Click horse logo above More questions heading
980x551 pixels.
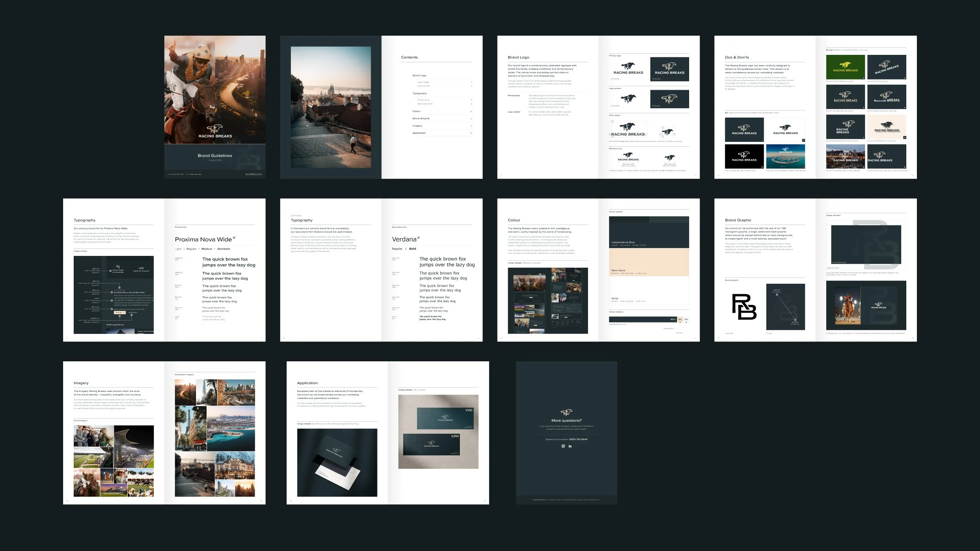(x=566, y=412)
